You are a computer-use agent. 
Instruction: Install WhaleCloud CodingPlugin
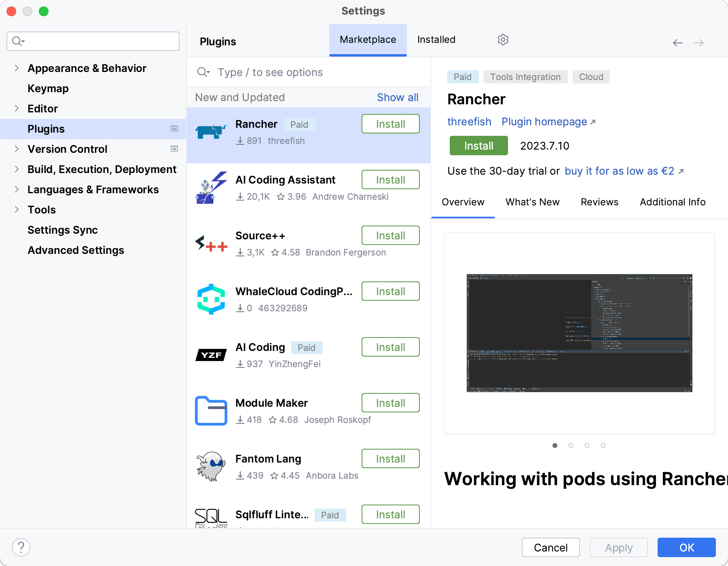(x=391, y=291)
